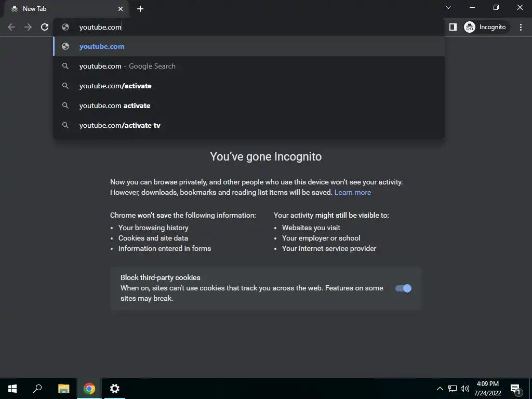Viewport: 532px width, 399px height.
Task: Click the forward navigation arrow
Action: pos(28,27)
